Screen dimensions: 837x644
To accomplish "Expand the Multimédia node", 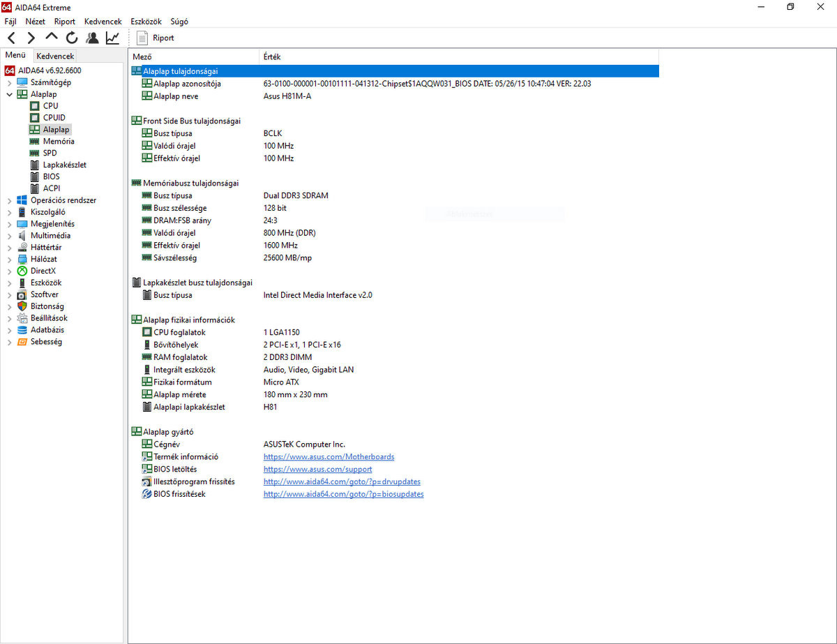I will pos(9,236).
